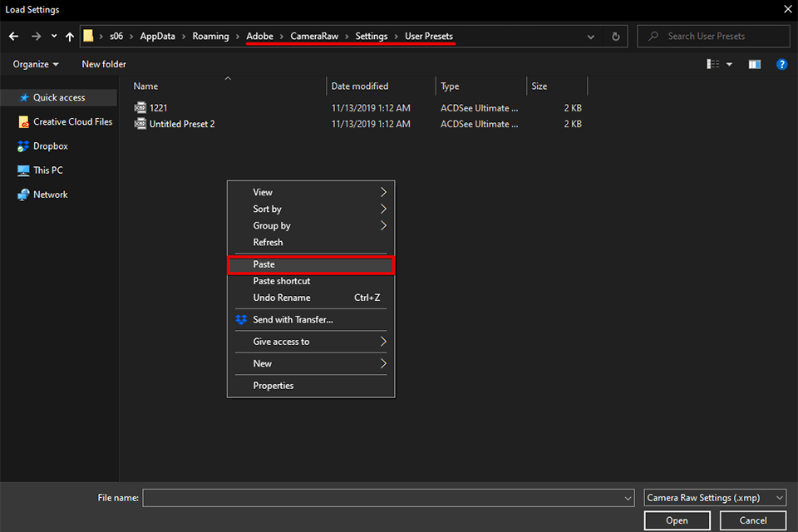Focus the Search User Presets box

click(713, 36)
